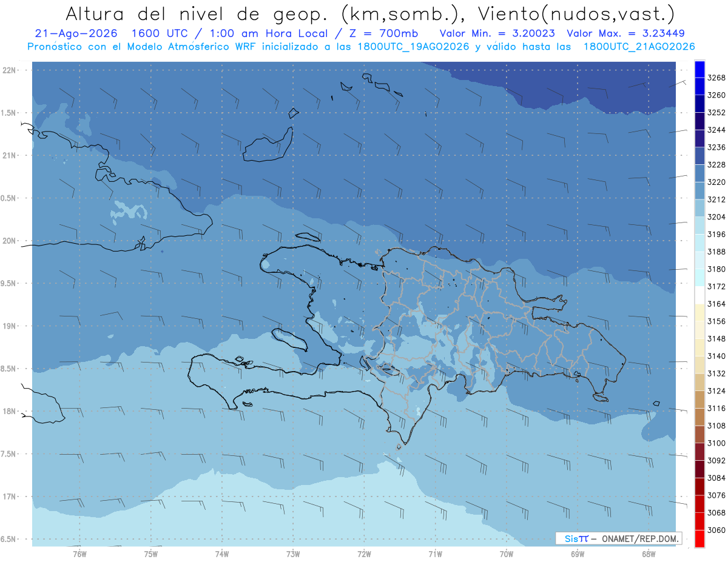The height and width of the screenshot is (562, 728).
Task: Click the 21N latitude tick label
Action: [10, 156]
